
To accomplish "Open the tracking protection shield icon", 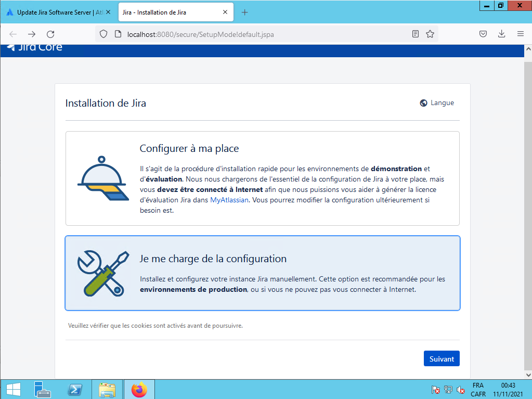I will pos(103,34).
